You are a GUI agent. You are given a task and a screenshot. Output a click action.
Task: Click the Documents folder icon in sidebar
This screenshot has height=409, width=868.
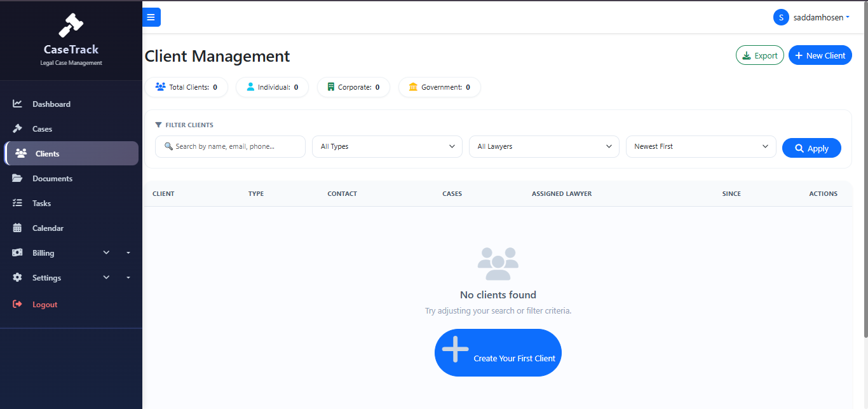coord(18,179)
